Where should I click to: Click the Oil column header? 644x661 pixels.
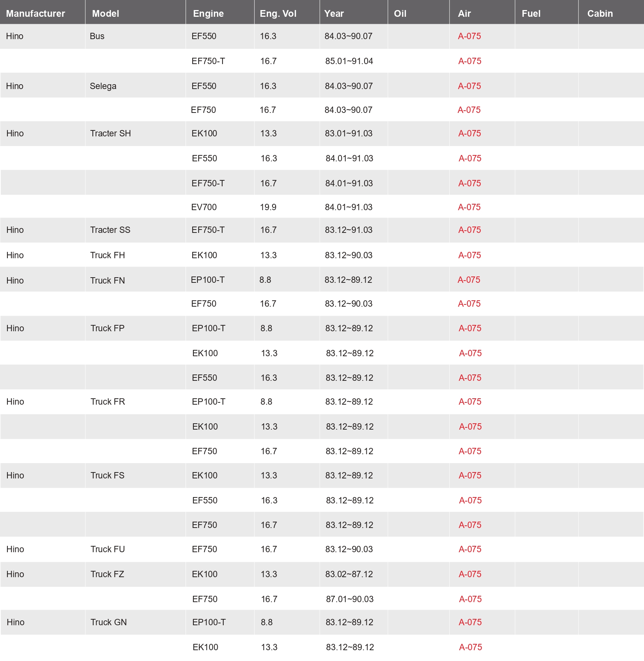coord(400,13)
